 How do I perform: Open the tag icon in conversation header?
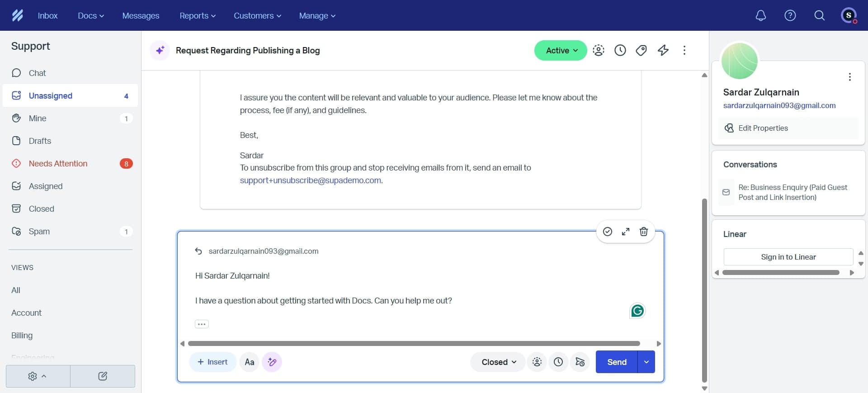641,50
